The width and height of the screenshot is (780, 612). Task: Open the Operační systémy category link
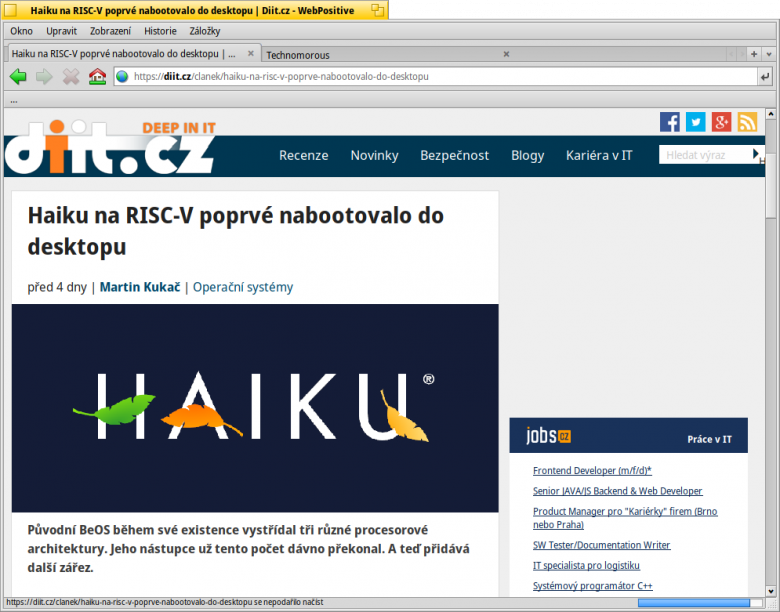pyautogui.click(x=243, y=287)
